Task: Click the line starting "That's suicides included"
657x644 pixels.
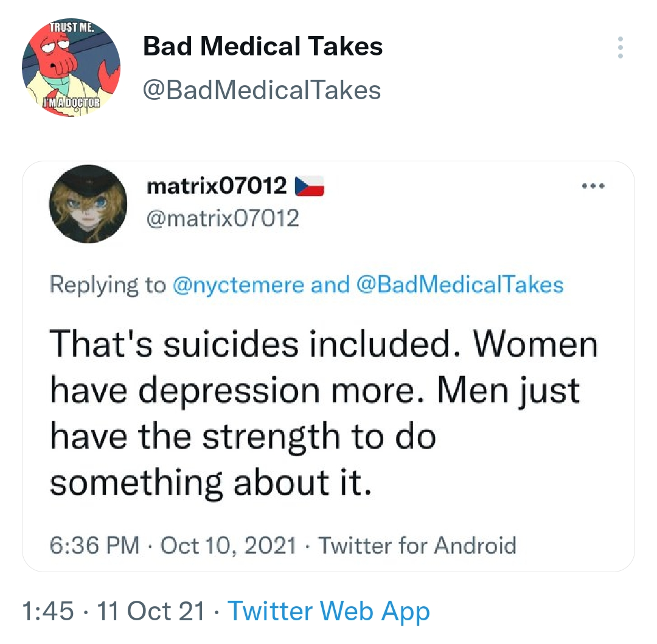Action: pos(323,345)
